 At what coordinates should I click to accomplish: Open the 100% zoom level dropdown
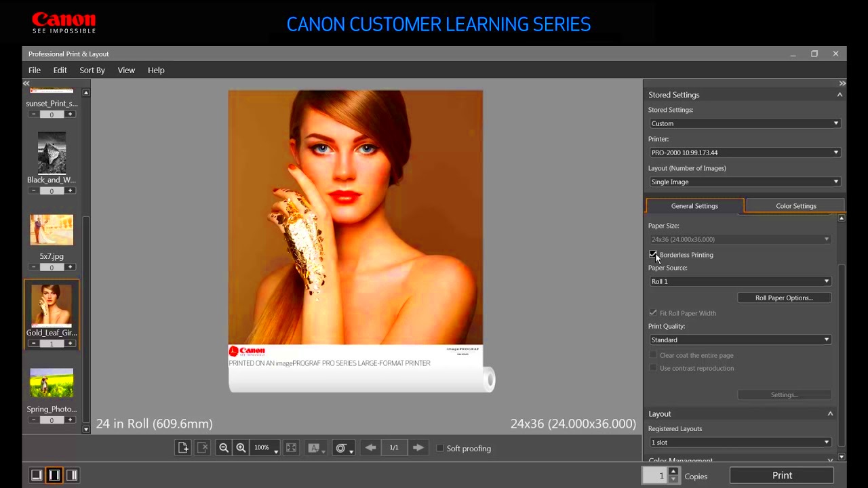(266, 448)
